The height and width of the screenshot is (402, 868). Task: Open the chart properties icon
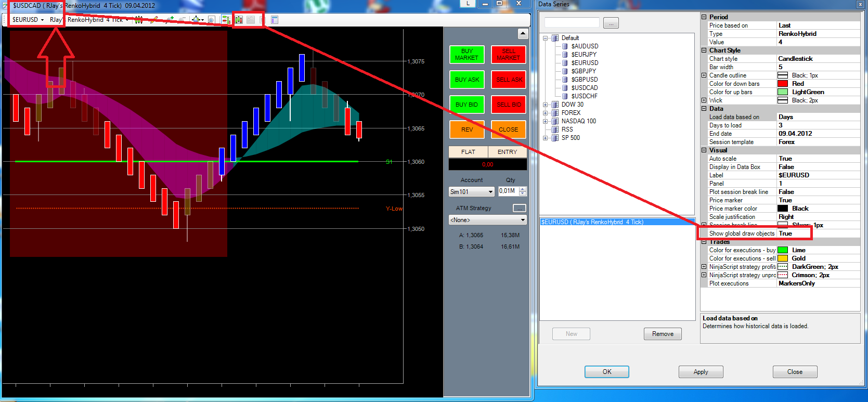[274, 20]
